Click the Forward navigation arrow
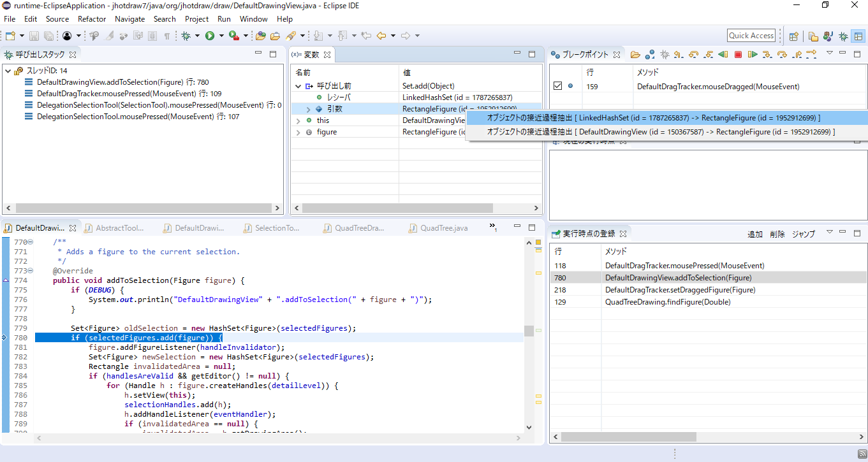 tap(406, 36)
